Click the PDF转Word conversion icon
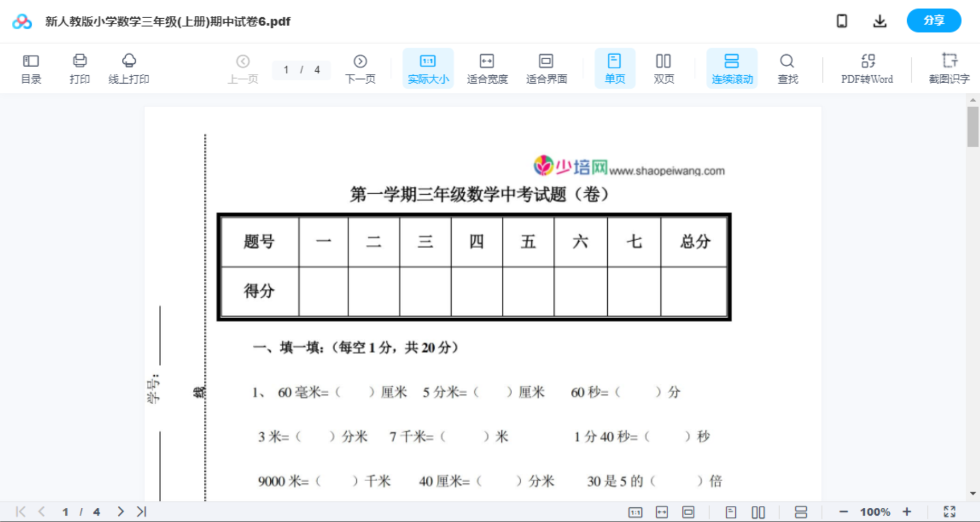Viewport: 980px width, 522px height. 866,68
